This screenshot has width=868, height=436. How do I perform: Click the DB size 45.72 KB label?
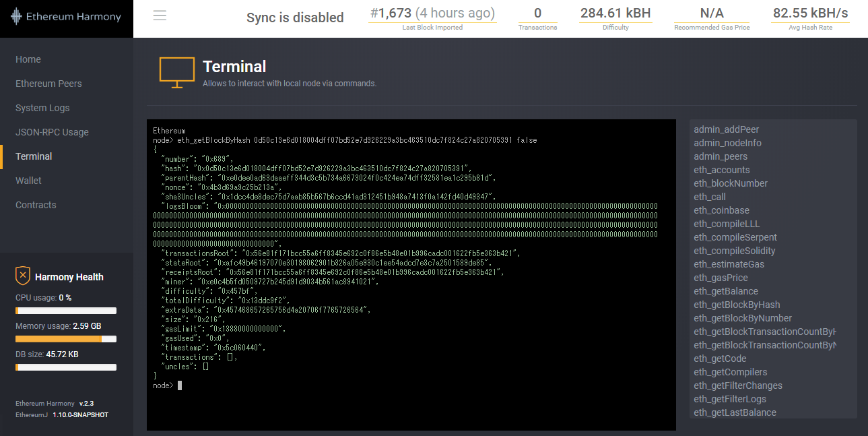47,354
